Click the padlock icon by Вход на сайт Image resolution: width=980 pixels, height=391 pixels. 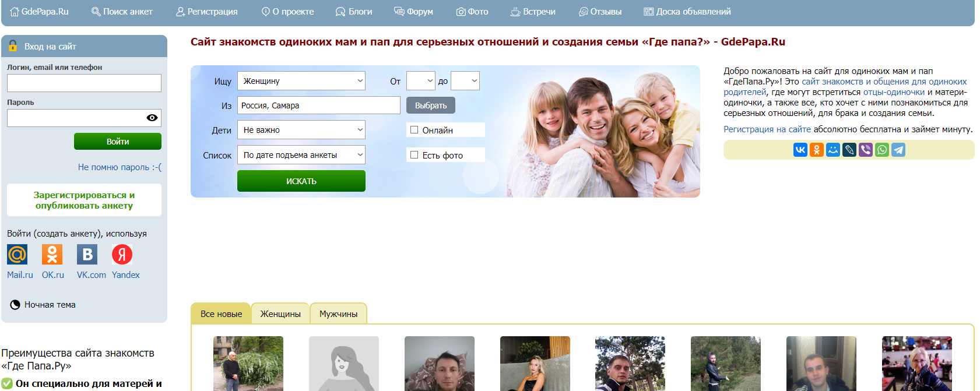pos(13,46)
